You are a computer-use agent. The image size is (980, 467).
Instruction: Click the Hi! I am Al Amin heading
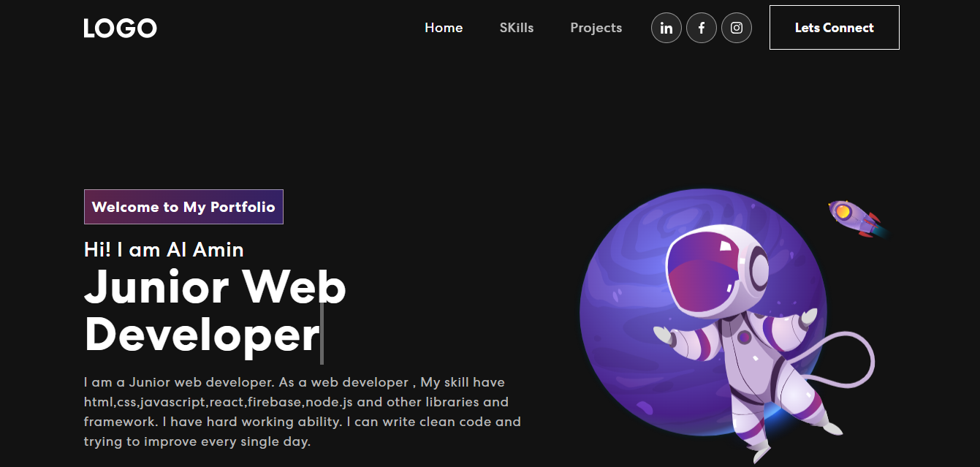[164, 250]
